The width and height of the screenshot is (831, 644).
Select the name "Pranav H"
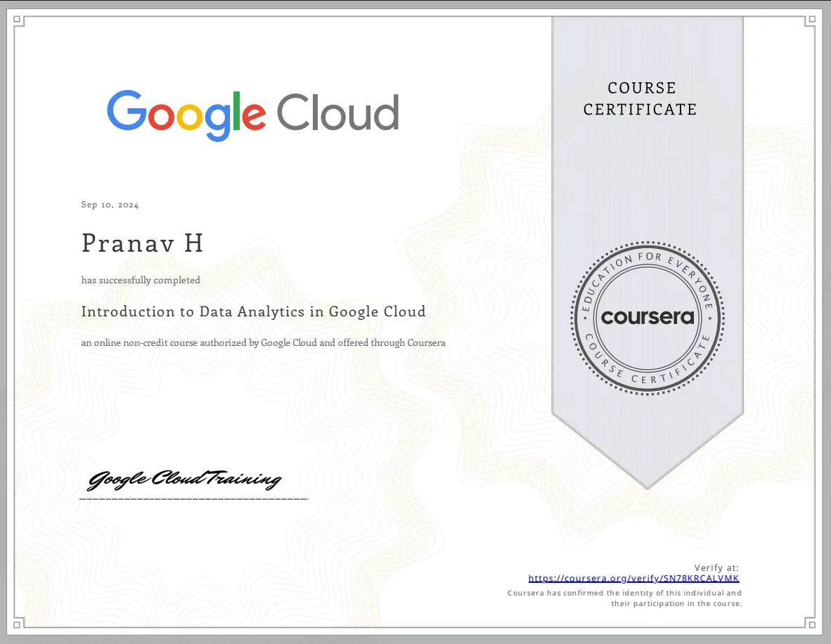[142, 243]
